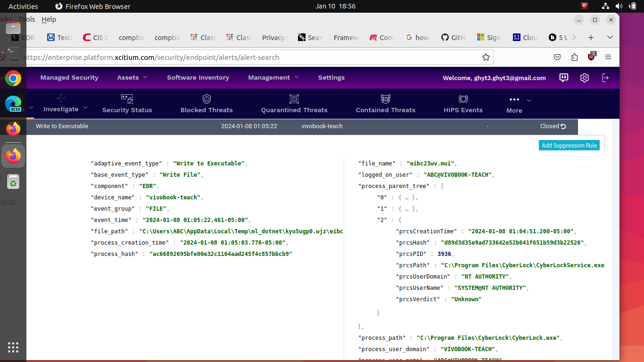The image size is (644, 362).
Task: Open the Quarantined Threats icon
Action: point(294,99)
